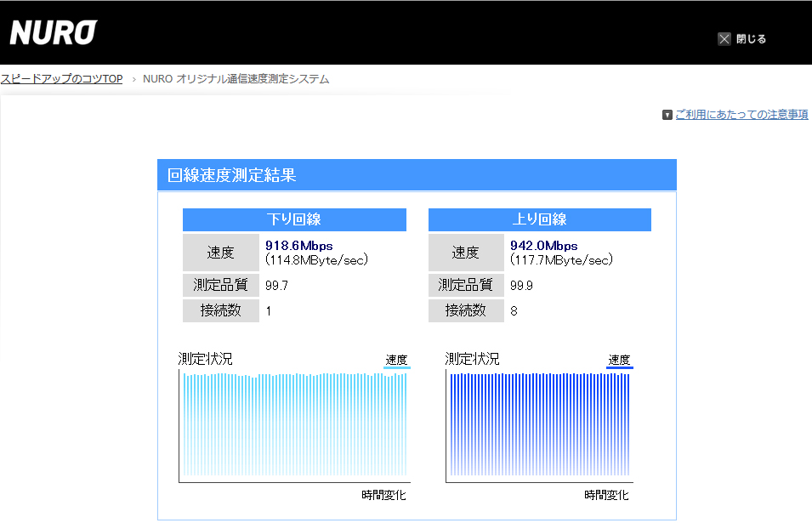Click the breadcrumb separator chevron
The image size is (812, 523).
(133, 79)
